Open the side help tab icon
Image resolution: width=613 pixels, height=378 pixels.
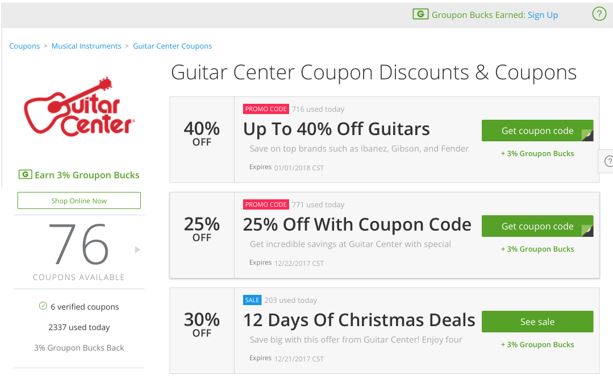608,161
